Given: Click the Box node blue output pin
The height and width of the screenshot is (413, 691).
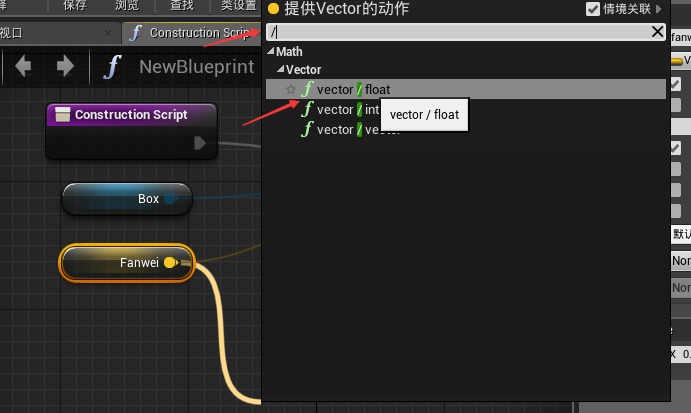Looking at the screenshot, I should [170, 199].
